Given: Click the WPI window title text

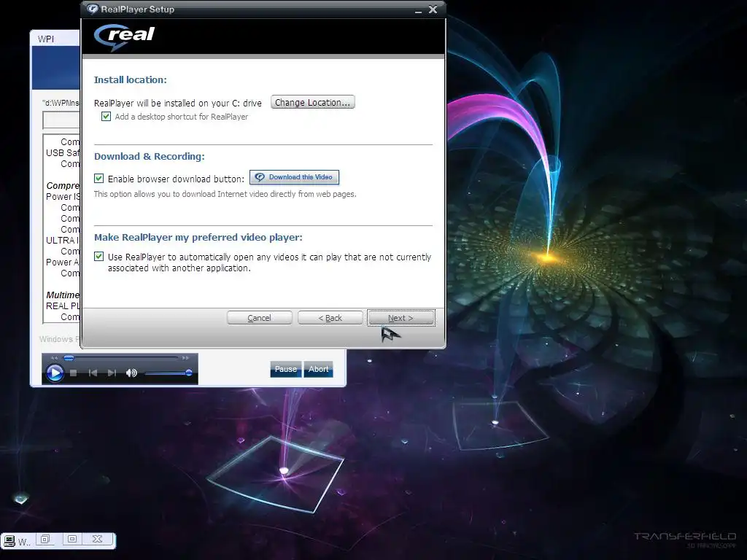Looking at the screenshot, I should pyautogui.click(x=46, y=39).
